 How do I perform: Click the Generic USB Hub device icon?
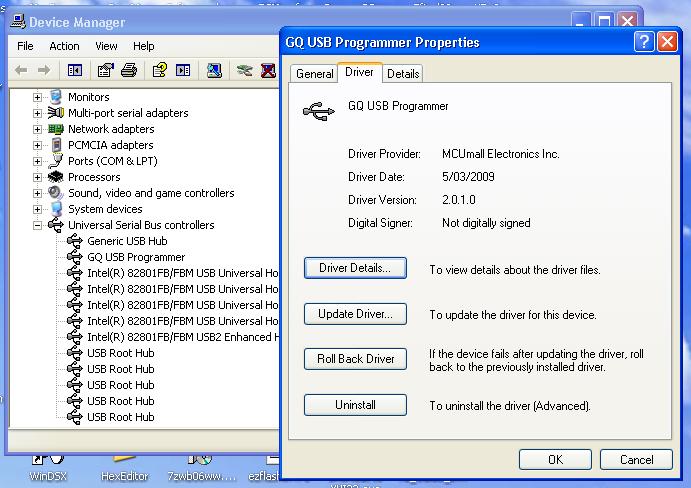75,241
